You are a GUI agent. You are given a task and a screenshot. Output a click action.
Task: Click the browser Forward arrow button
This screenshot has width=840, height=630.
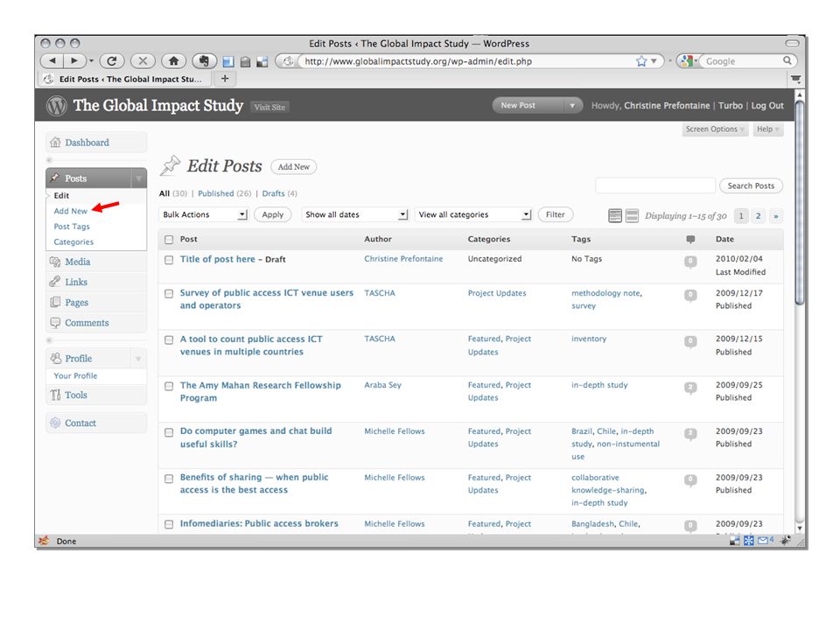point(74,61)
